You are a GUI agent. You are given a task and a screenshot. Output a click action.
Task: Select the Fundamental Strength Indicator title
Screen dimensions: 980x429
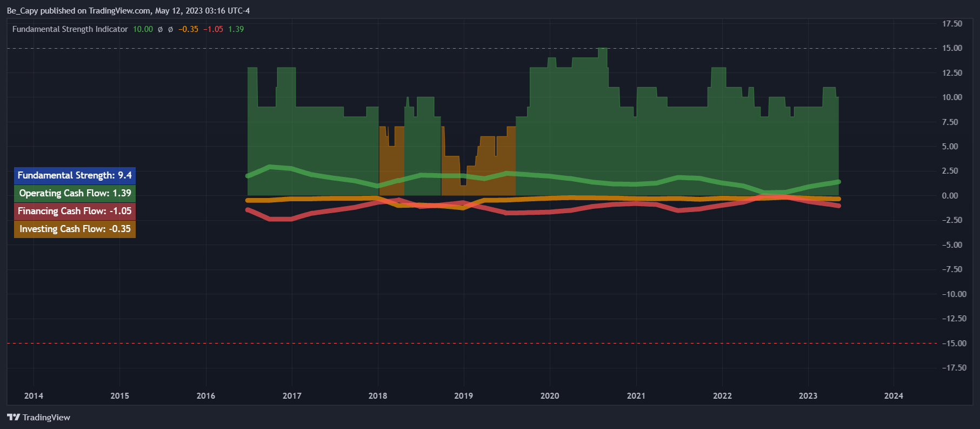[x=70, y=29]
